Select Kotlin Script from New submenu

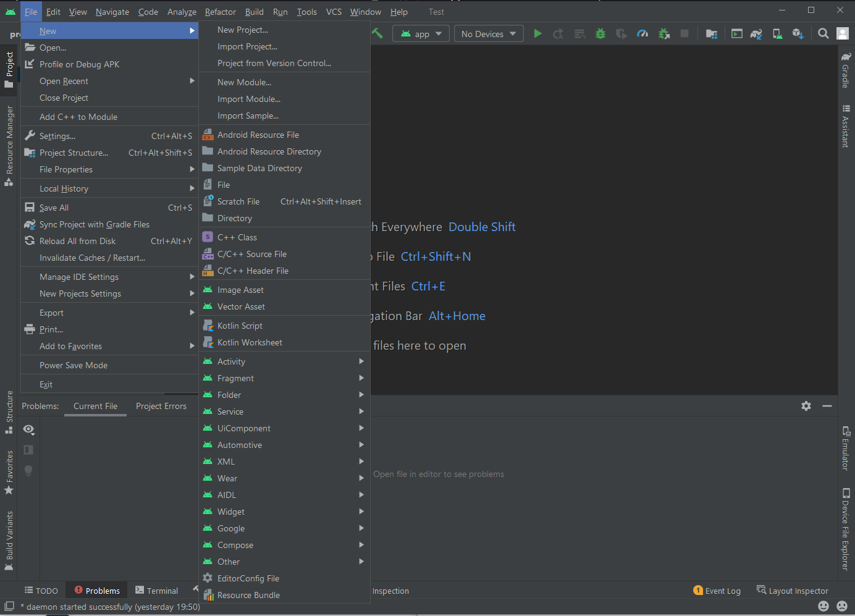240,326
